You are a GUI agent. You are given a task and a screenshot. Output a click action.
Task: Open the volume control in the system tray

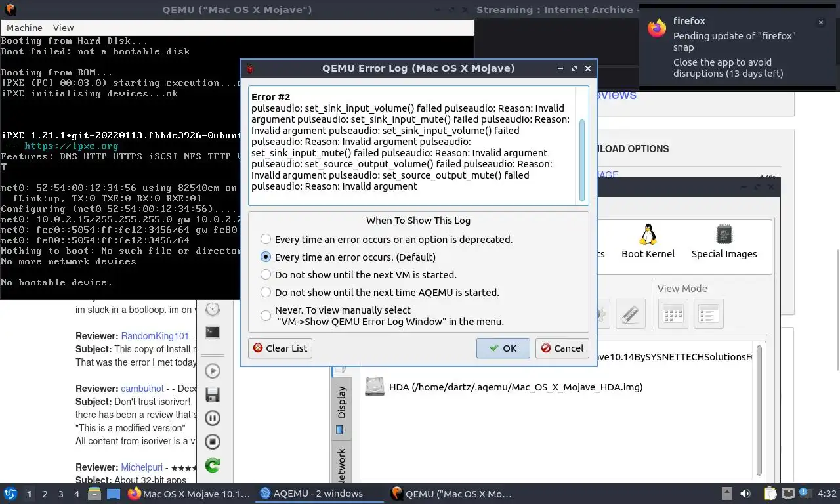(745, 493)
